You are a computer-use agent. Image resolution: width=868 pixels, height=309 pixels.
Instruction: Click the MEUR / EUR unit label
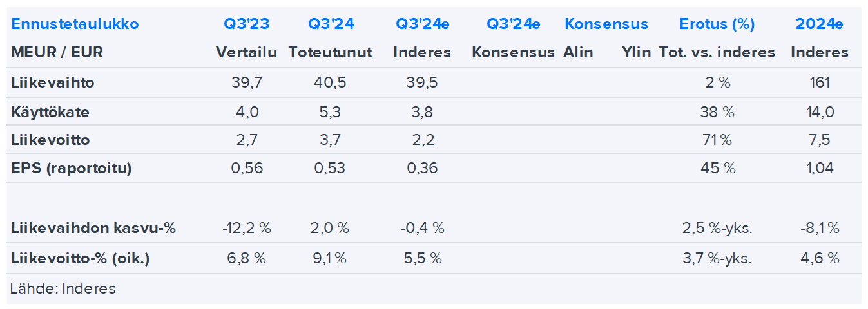(x=57, y=53)
